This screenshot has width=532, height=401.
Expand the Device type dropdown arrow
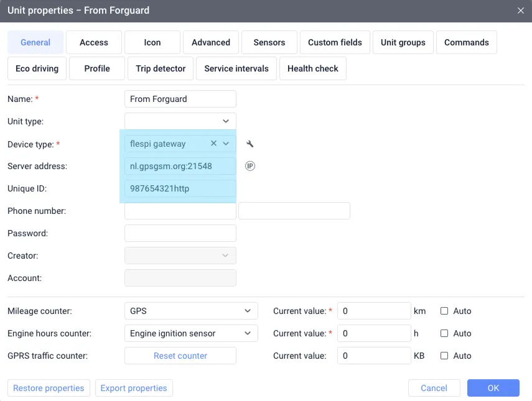(226, 144)
